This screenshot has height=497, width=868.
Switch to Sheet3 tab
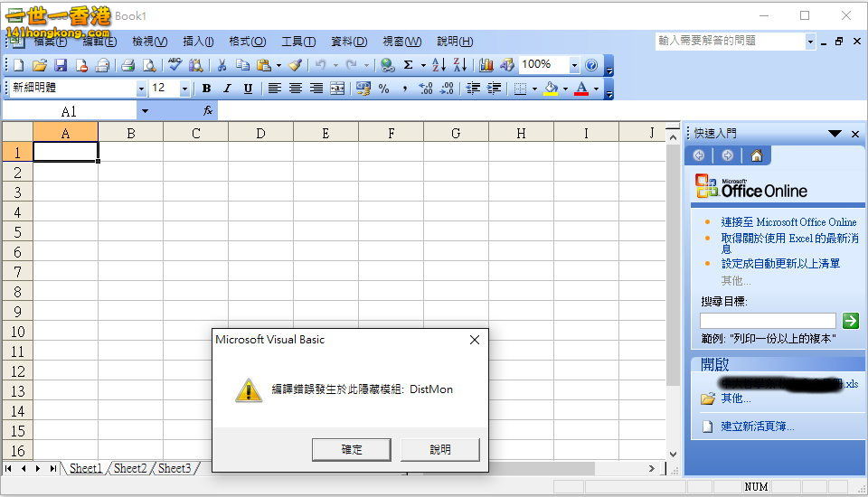click(175, 468)
